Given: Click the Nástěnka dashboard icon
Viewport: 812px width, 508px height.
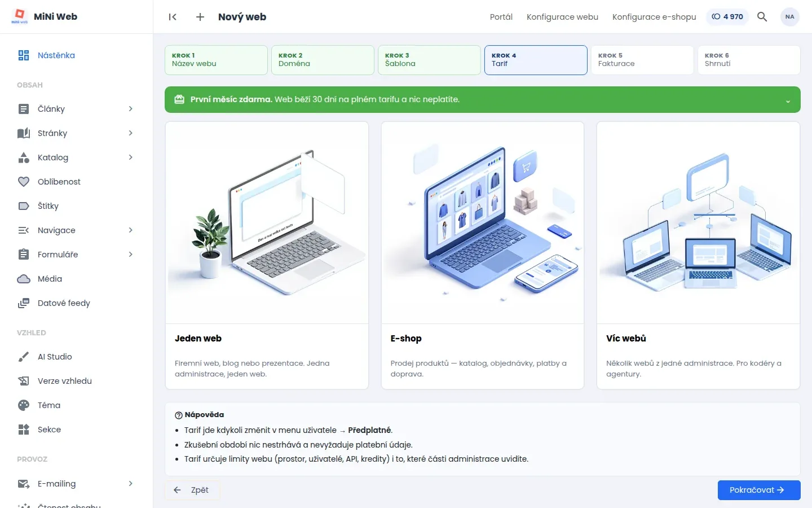Looking at the screenshot, I should 24,55.
